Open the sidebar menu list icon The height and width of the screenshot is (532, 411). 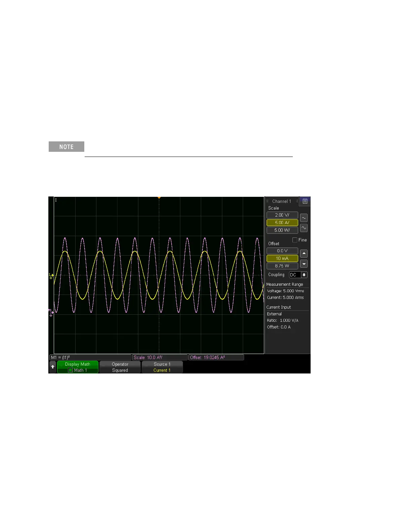tap(305, 201)
